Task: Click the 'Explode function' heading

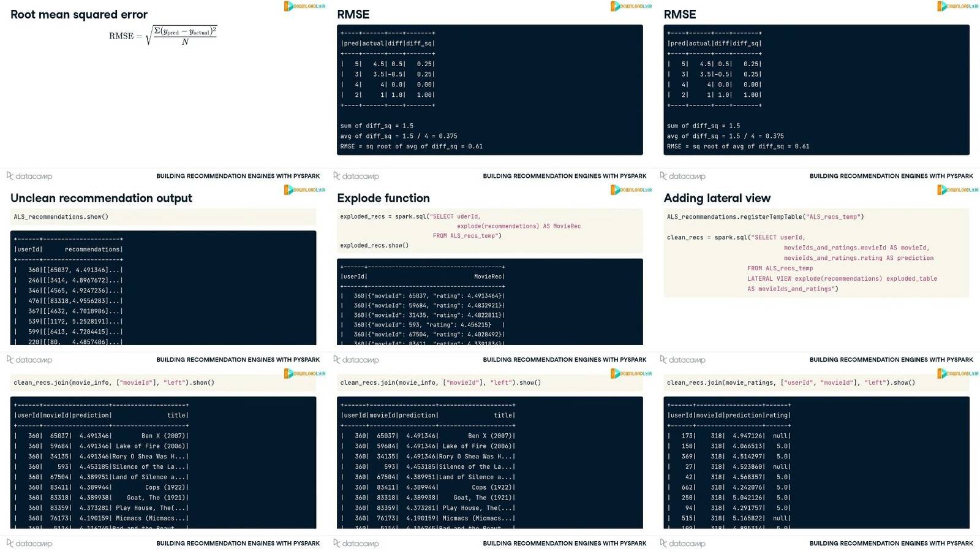Action: coord(383,198)
